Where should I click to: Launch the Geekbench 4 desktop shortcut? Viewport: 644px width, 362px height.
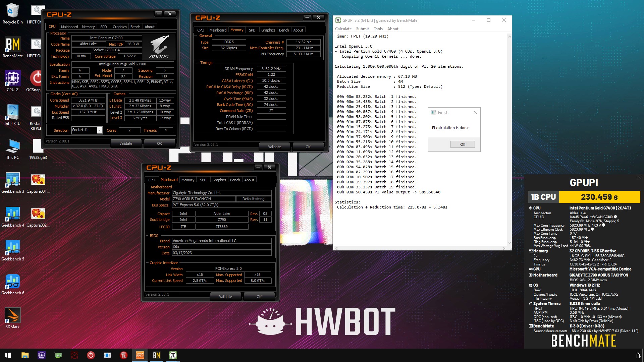coord(12,217)
